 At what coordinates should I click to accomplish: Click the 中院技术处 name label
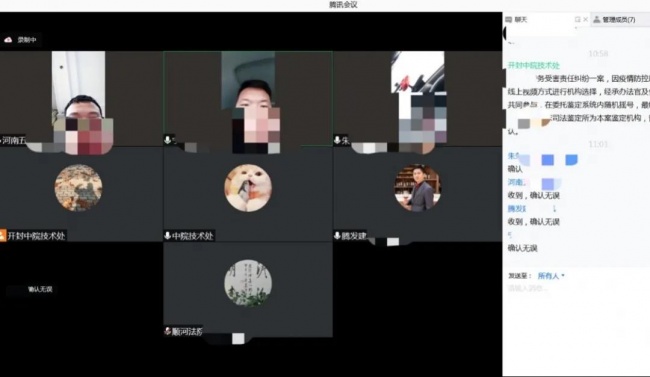pos(193,236)
